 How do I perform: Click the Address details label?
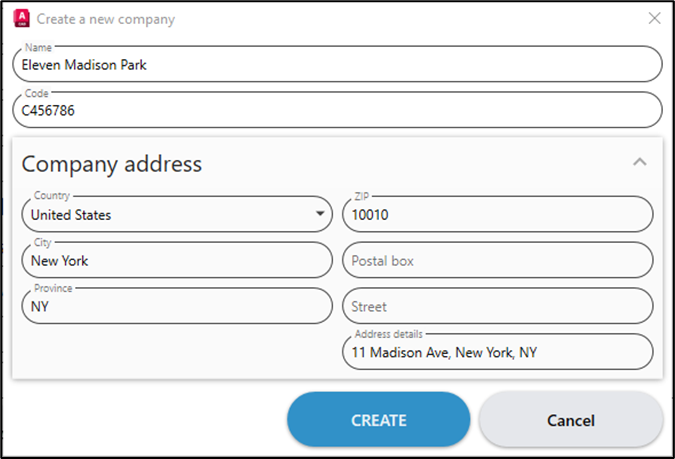[389, 334]
